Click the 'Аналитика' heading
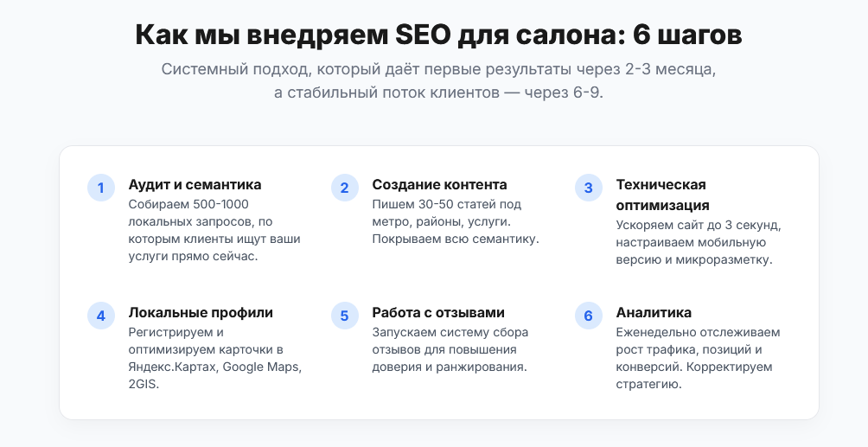The height and width of the screenshot is (447, 868). [654, 312]
